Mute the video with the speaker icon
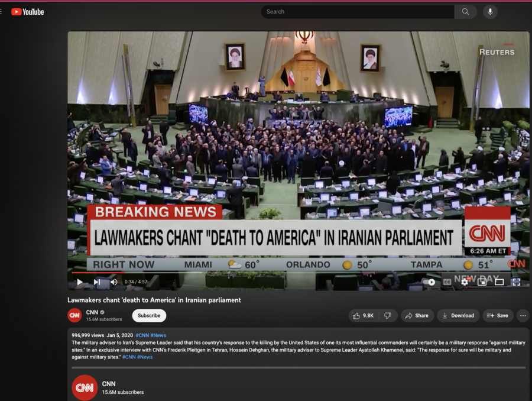Image resolution: width=532 pixels, height=401 pixels. click(114, 282)
